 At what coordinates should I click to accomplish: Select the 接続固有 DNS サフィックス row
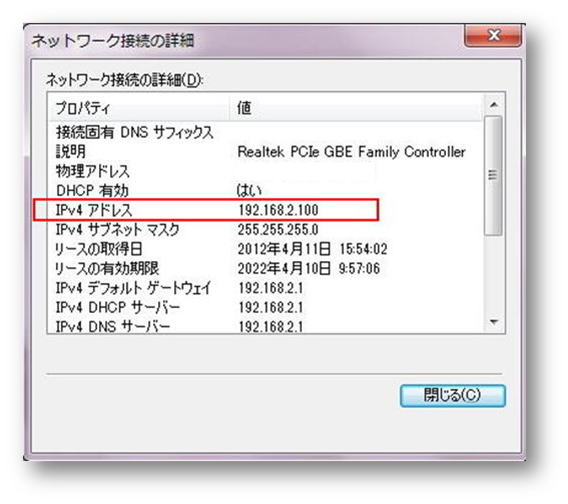click(x=266, y=132)
